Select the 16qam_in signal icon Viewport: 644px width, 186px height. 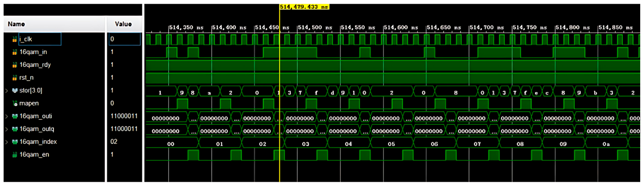pos(14,52)
